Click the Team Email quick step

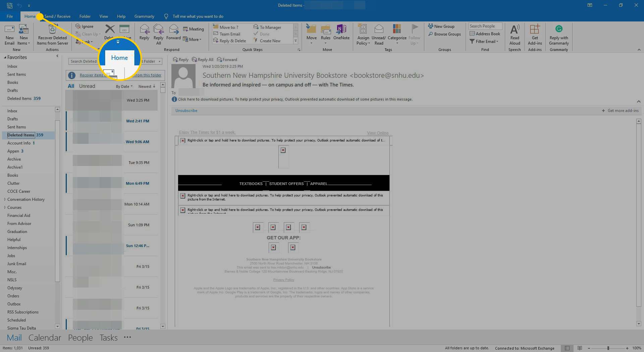point(227,34)
